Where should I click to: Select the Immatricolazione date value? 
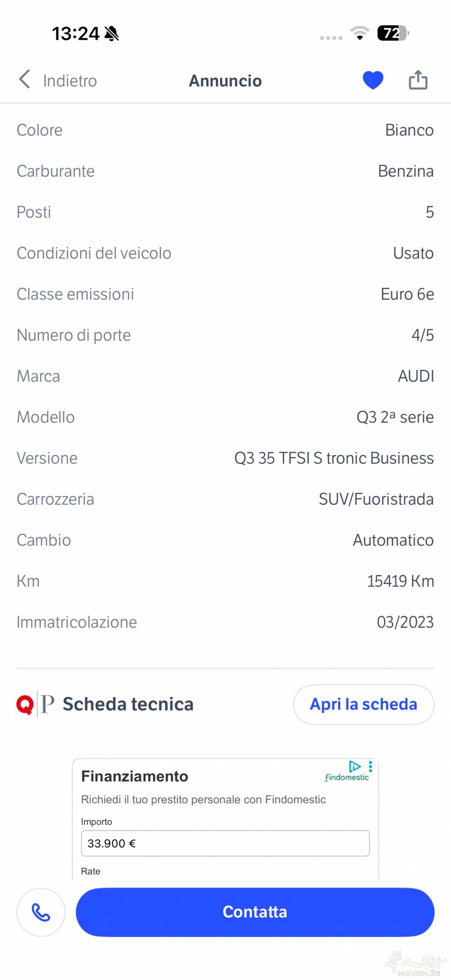[405, 622]
